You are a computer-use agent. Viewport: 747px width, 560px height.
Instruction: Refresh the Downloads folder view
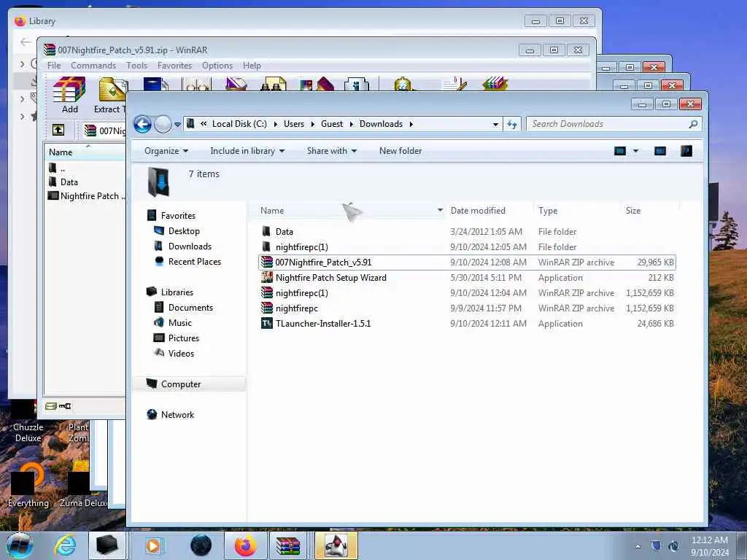[512, 124]
